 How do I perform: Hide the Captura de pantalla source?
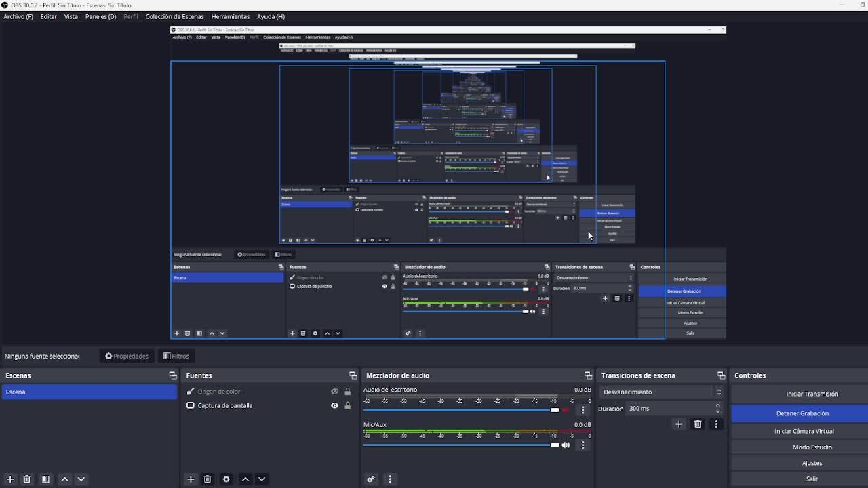tap(334, 405)
